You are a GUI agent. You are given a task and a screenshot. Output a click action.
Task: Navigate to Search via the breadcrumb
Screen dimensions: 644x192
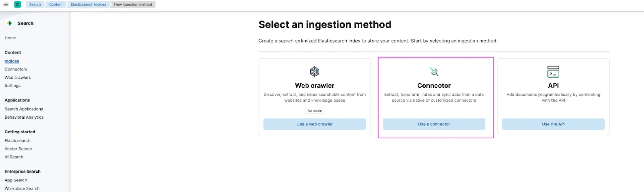click(35, 4)
